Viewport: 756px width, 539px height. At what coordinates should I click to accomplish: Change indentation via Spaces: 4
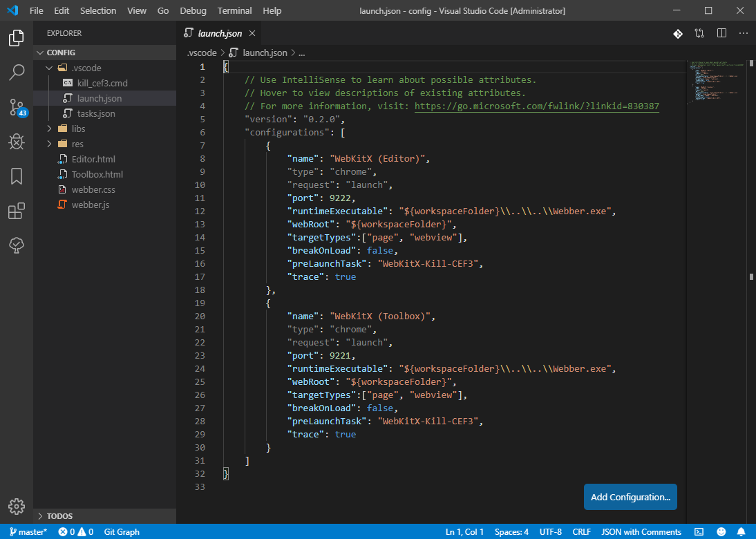(511, 532)
